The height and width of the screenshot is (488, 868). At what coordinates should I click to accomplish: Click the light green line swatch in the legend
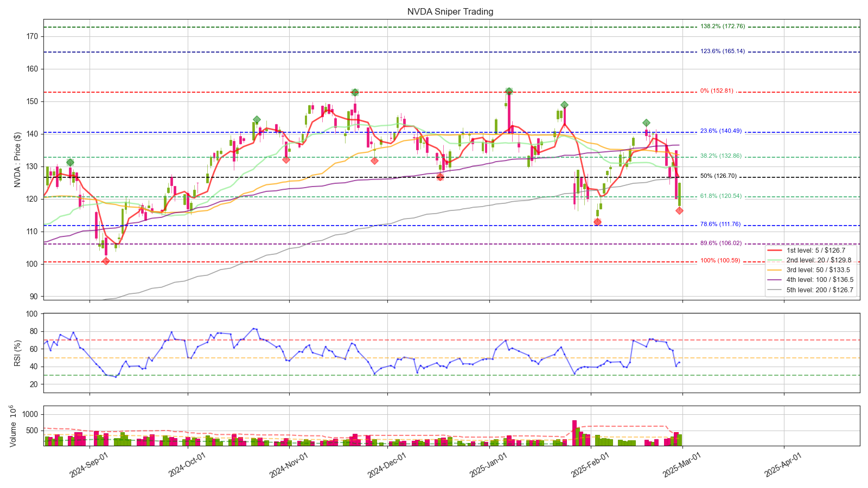(776, 260)
